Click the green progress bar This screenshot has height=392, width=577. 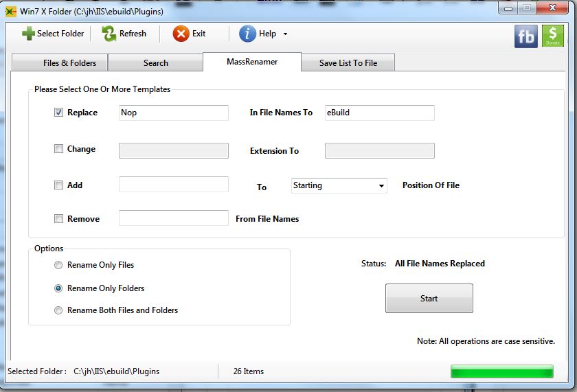[502, 371]
